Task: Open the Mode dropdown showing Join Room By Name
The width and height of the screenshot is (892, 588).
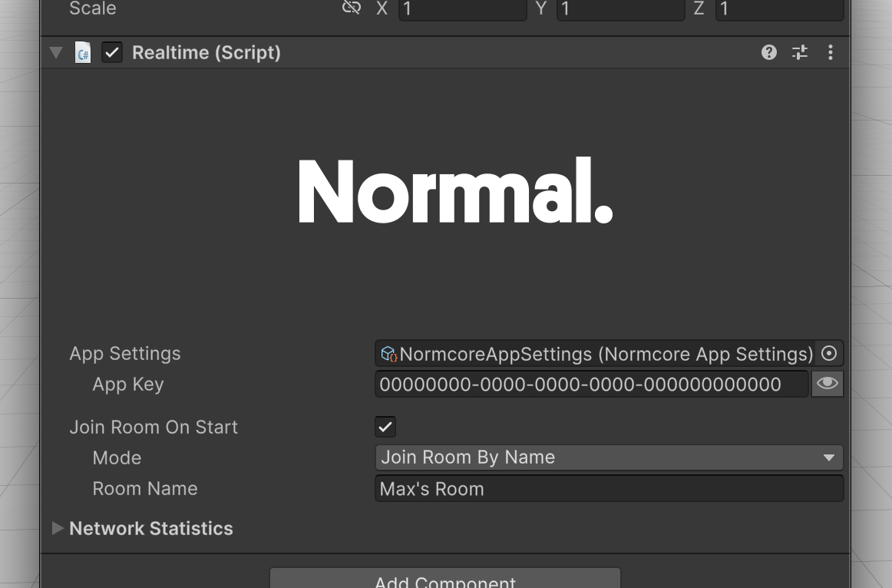Action: (x=609, y=458)
